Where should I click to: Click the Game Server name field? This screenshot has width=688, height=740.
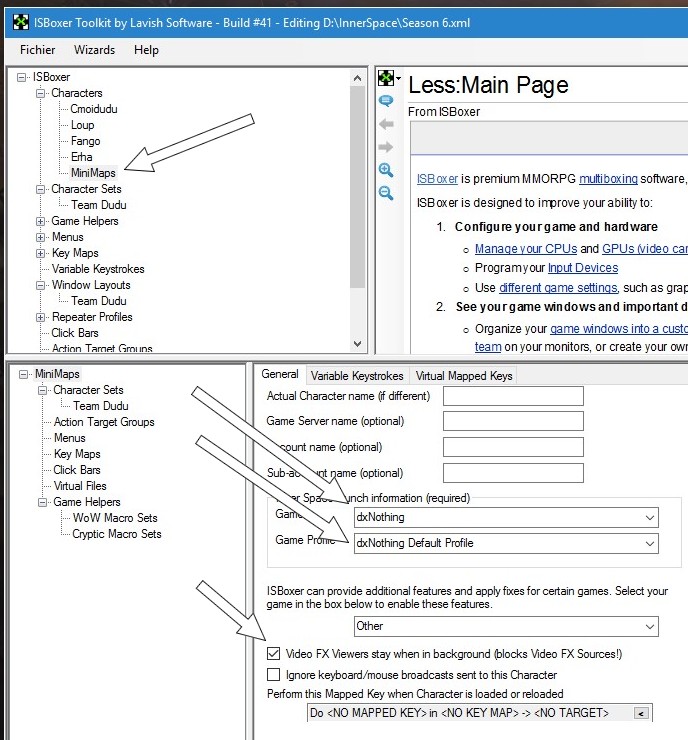(x=513, y=421)
